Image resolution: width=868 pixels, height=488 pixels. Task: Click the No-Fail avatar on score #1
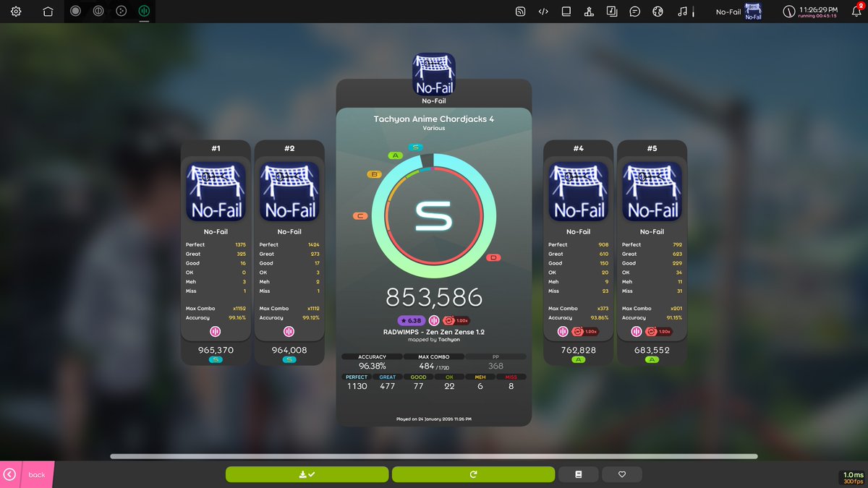[216, 191]
